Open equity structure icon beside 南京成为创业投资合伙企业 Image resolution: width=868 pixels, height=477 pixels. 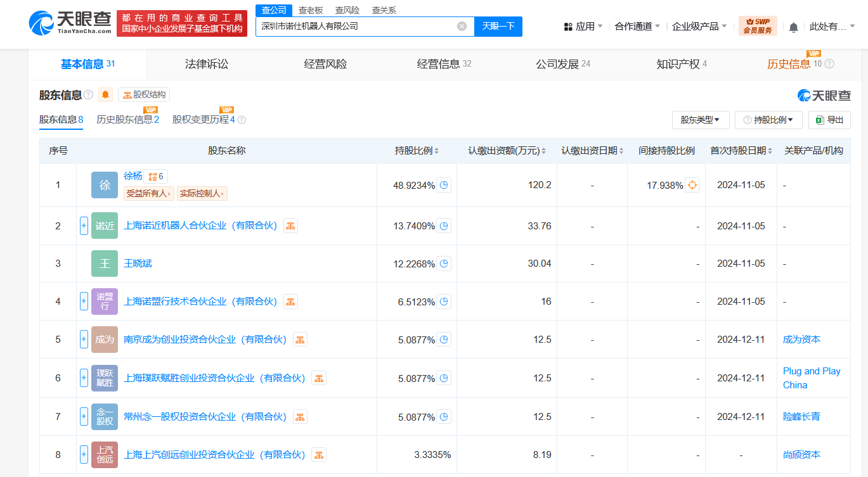click(x=300, y=340)
